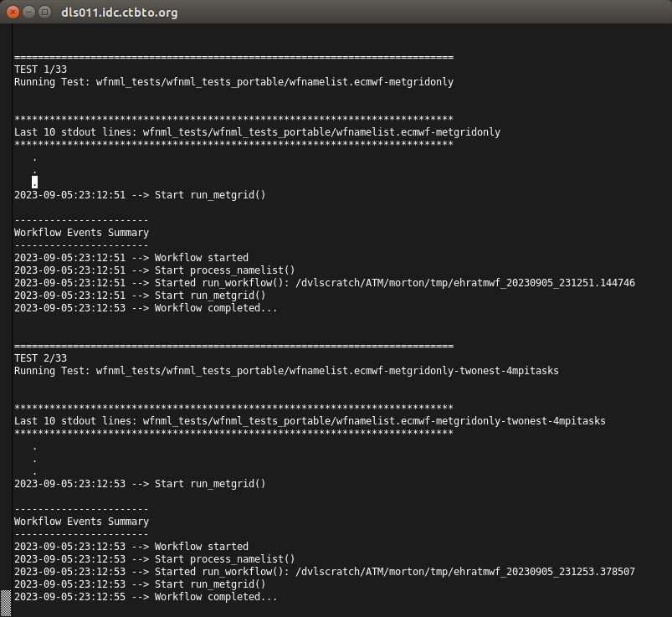Screen dimensions: 672x617
Task: Click the second Workflow Events Summary heading
Action: click(x=81, y=522)
